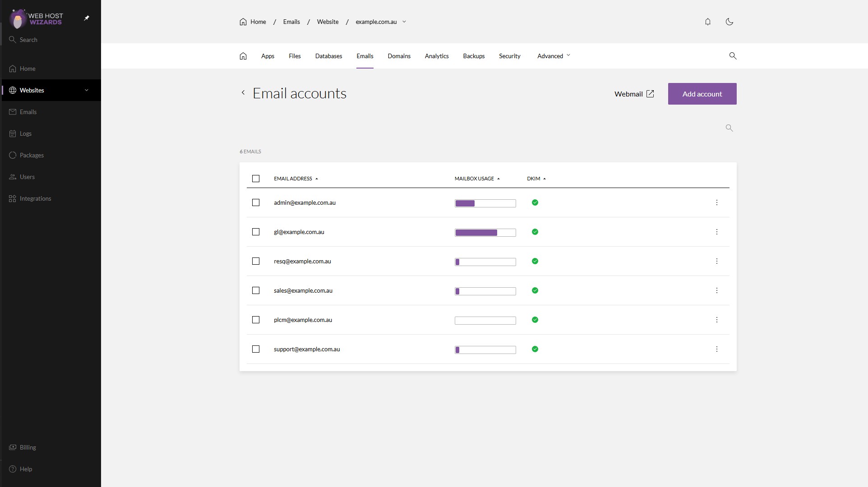Image resolution: width=868 pixels, height=487 pixels.
Task: Open the Security tab
Action: [509, 56]
